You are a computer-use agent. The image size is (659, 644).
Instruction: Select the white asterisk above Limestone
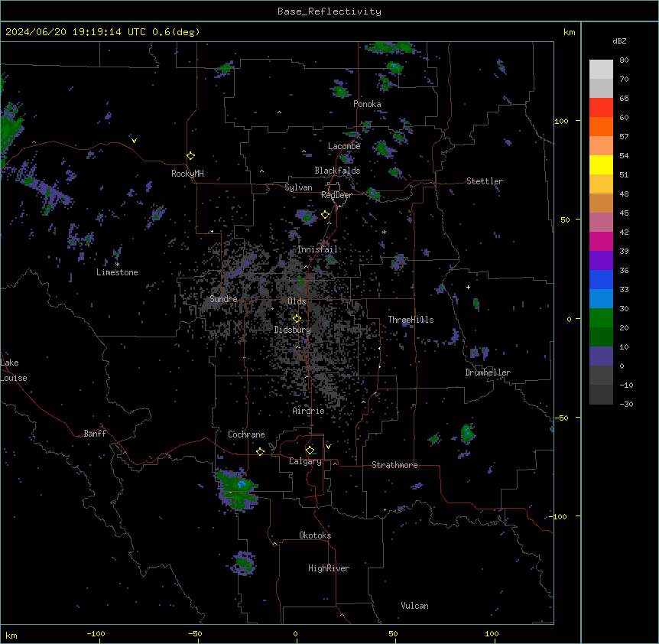click(x=117, y=265)
